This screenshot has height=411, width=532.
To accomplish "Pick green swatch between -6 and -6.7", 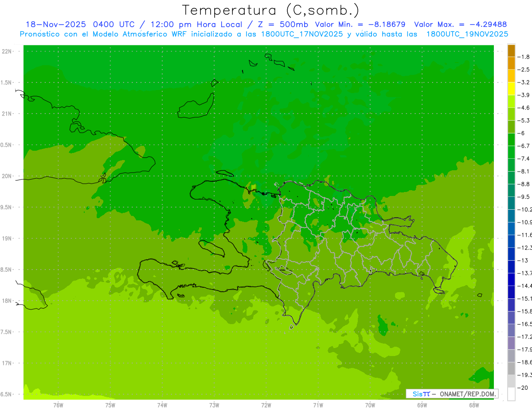I will pyautogui.click(x=511, y=140).
